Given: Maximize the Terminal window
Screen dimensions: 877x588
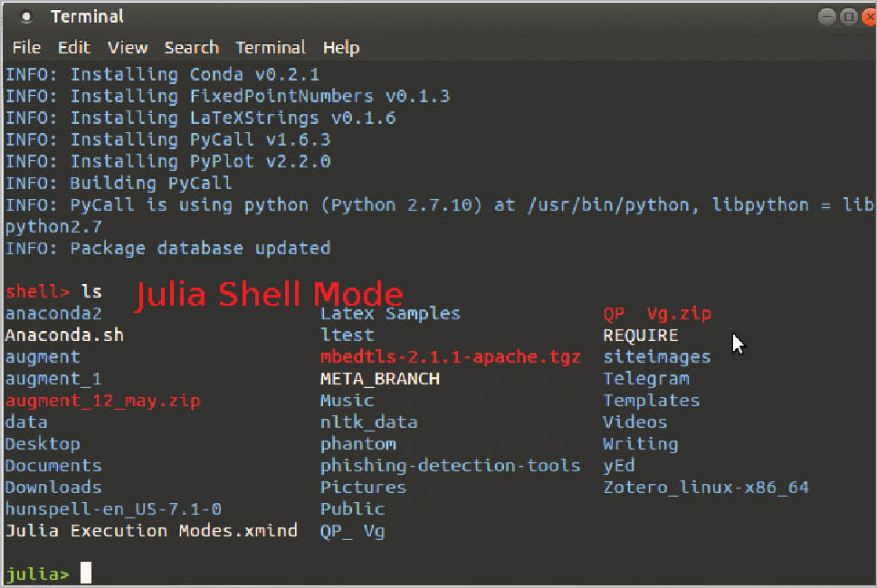Looking at the screenshot, I should point(848,17).
